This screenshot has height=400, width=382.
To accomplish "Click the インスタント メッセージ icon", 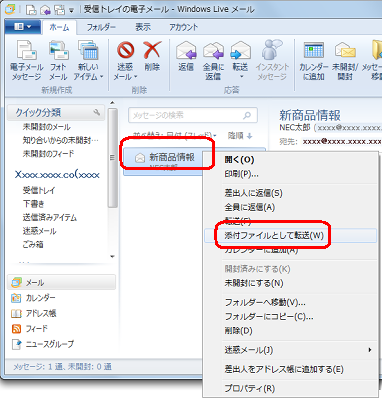I will (271, 50).
